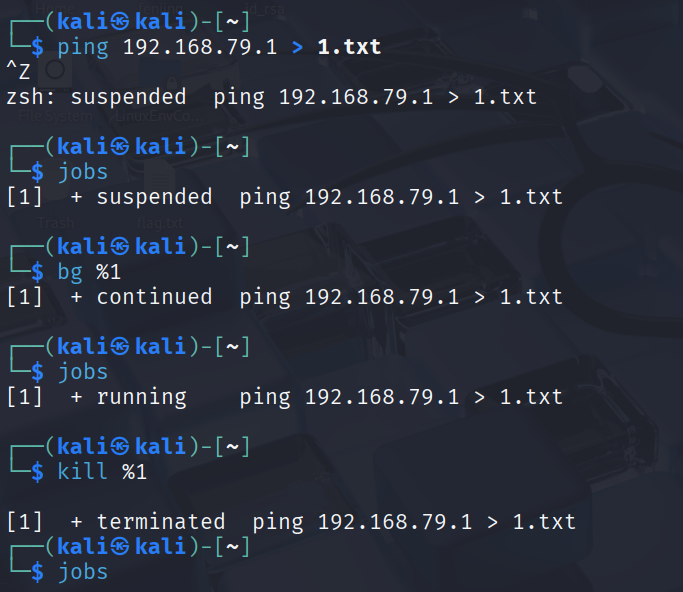Image resolution: width=683 pixels, height=592 pixels.
Task: Click the last jobs command at the bottom
Action: (x=83, y=571)
